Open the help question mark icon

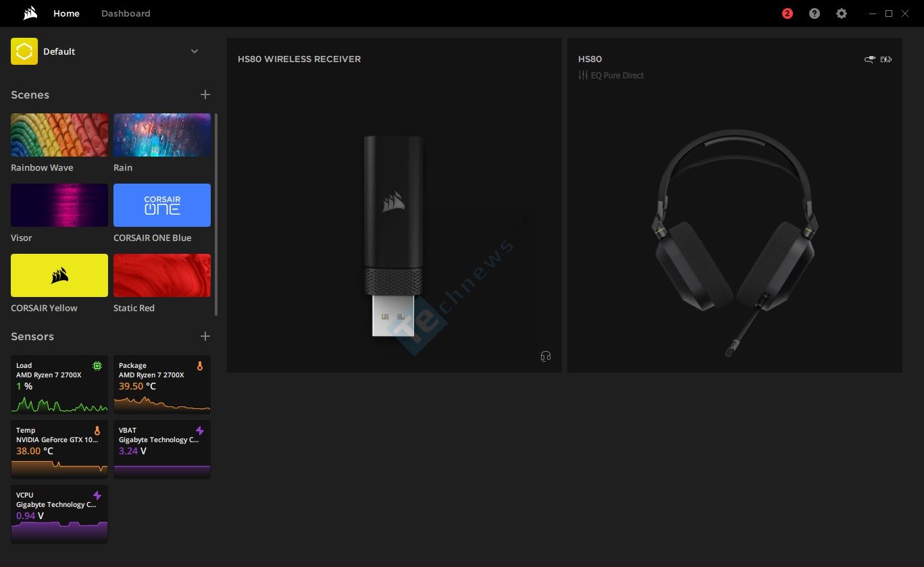[x=815, y=13]
